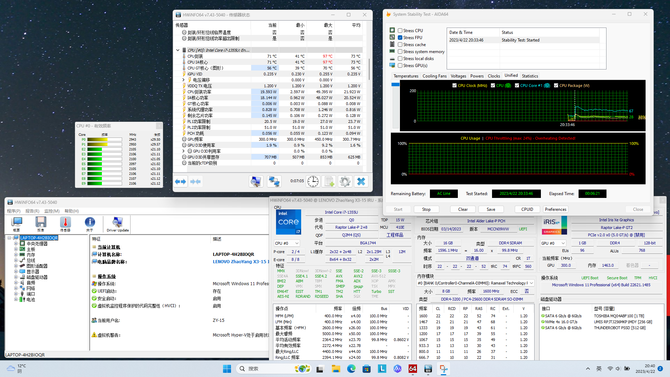Open the CPU #0 dropdown in system summary

pyautogui.click(x=287, y=243)
